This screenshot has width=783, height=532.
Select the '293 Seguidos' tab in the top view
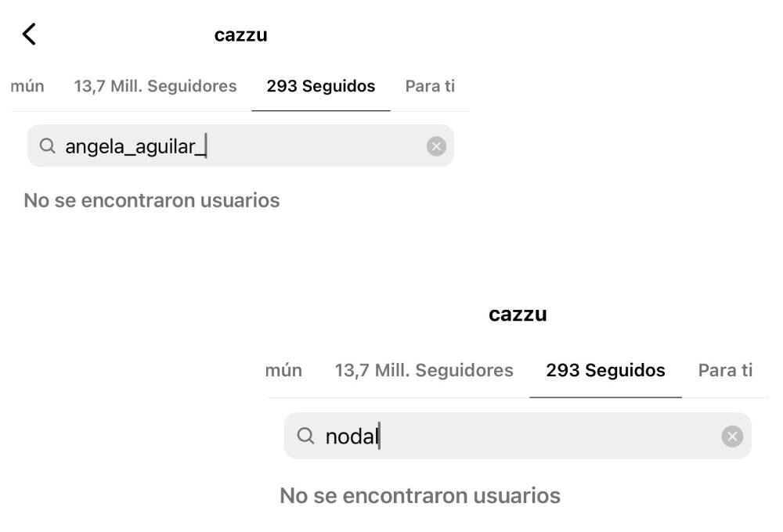pyautogui.click(x=320, y=86)
